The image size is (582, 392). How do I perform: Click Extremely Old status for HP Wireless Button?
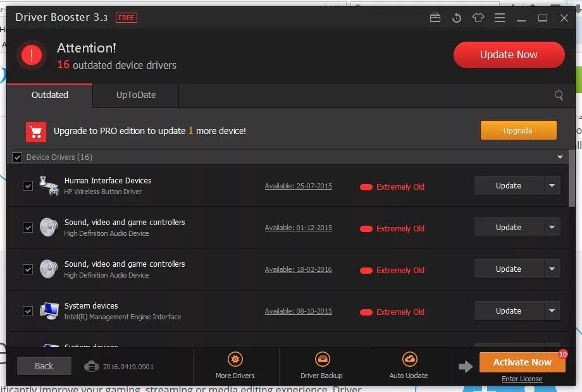pyautogui.click(x=392, y=187)
